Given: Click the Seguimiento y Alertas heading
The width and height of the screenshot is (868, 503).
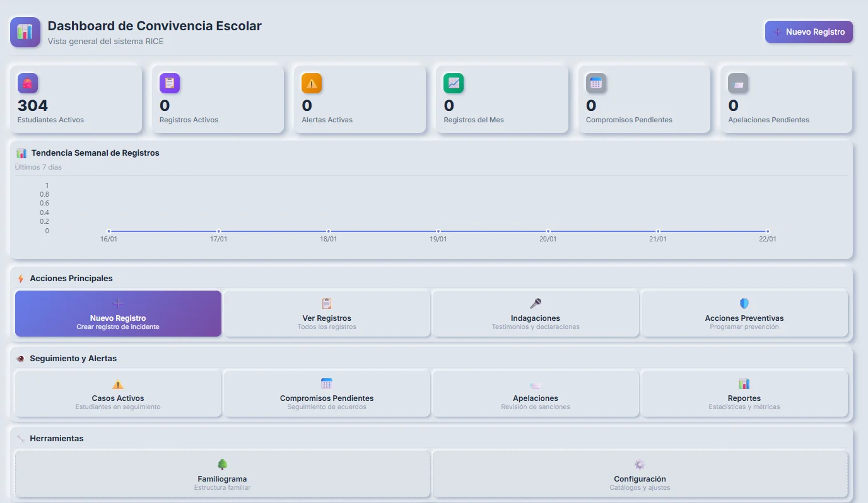Looking at the screenshot, I should tap(73, 359).
